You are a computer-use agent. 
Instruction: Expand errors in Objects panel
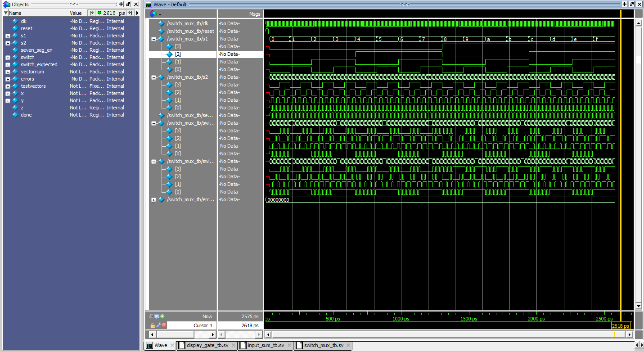pyautogui.click(x=8, y=79)
